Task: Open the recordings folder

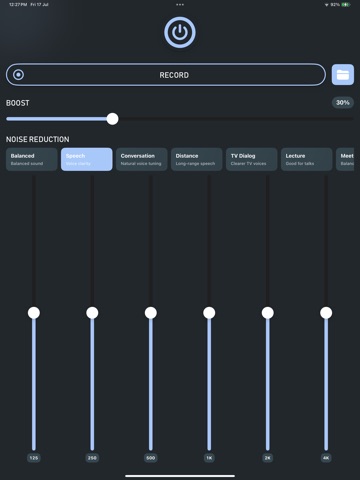Action: (x=343, y=75)
